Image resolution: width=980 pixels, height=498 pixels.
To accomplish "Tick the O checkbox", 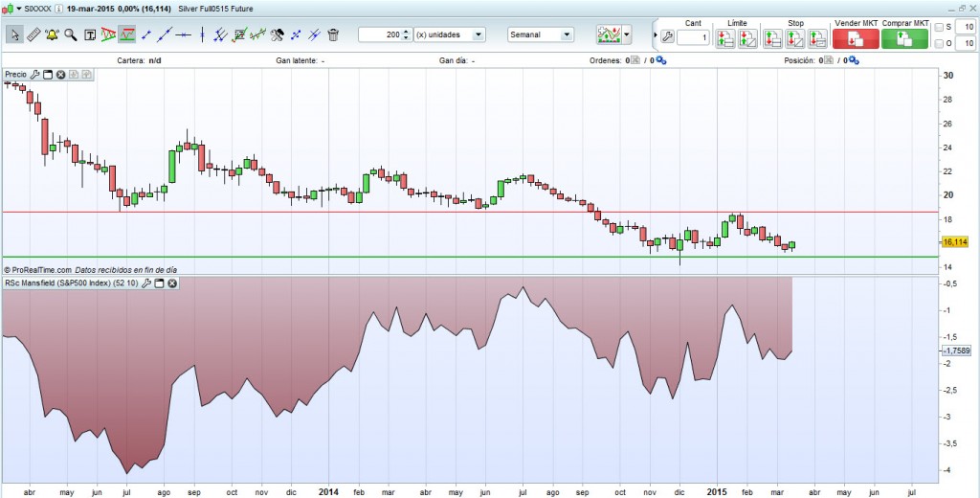I will [x=939, y=43].
